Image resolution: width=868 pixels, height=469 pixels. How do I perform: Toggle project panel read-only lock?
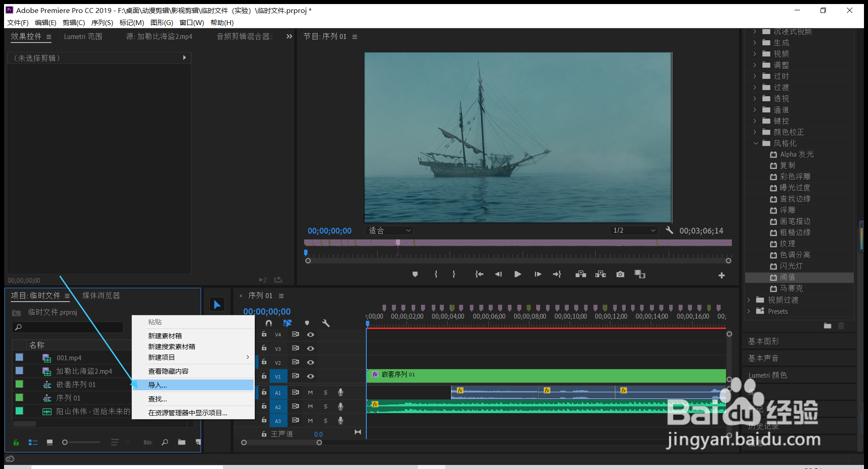coord(16,443)
